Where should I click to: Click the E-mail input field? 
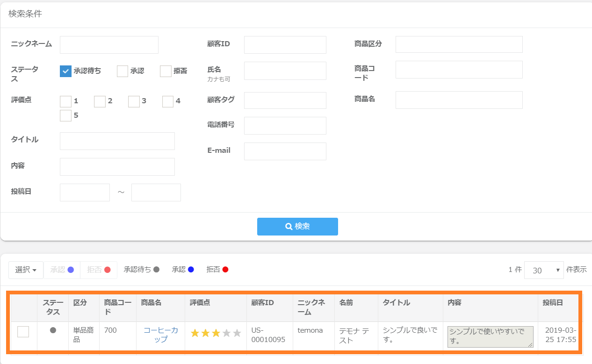(x=285, y=151)
